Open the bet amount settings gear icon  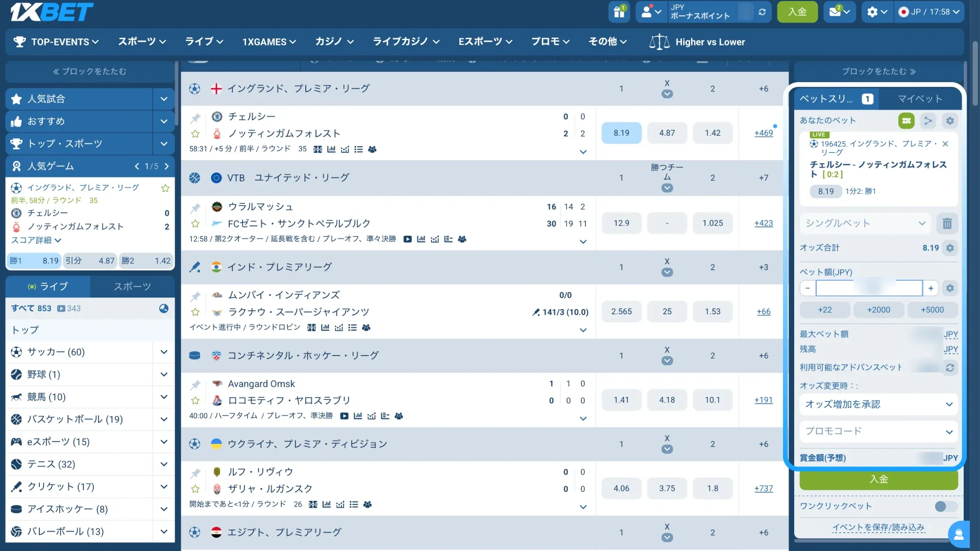[949, 288]
